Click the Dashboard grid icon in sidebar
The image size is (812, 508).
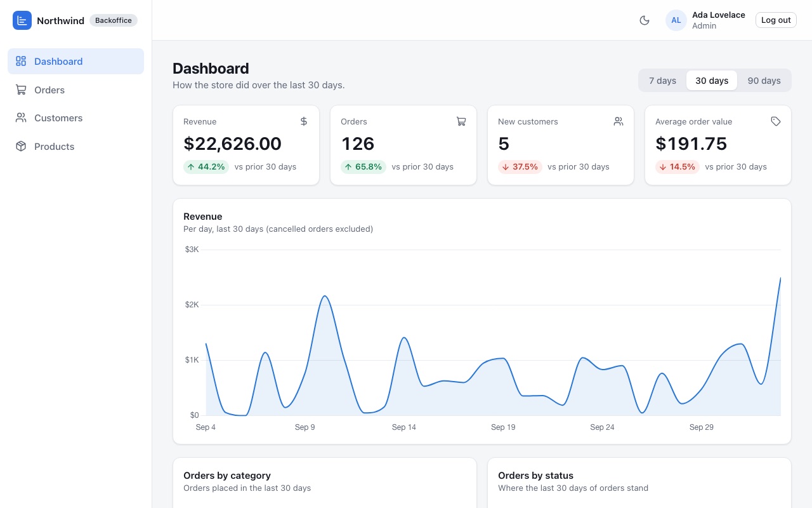point(21,62)
